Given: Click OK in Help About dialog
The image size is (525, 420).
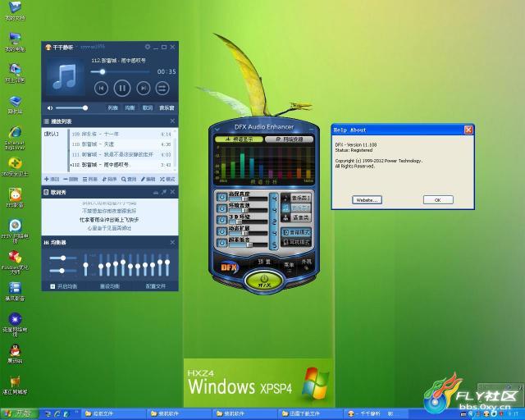Looking at the screenshot, I should pyautogui.click(x=438, y=200).
